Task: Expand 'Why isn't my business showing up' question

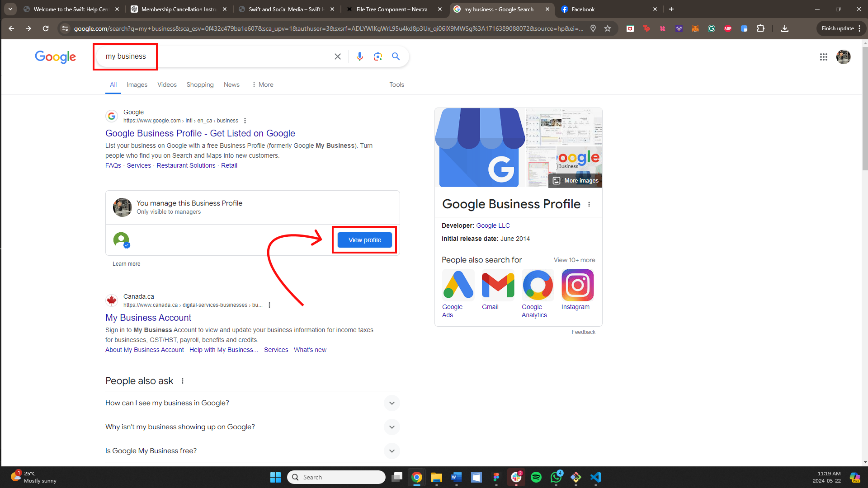Action: click(x=392, y=427)
